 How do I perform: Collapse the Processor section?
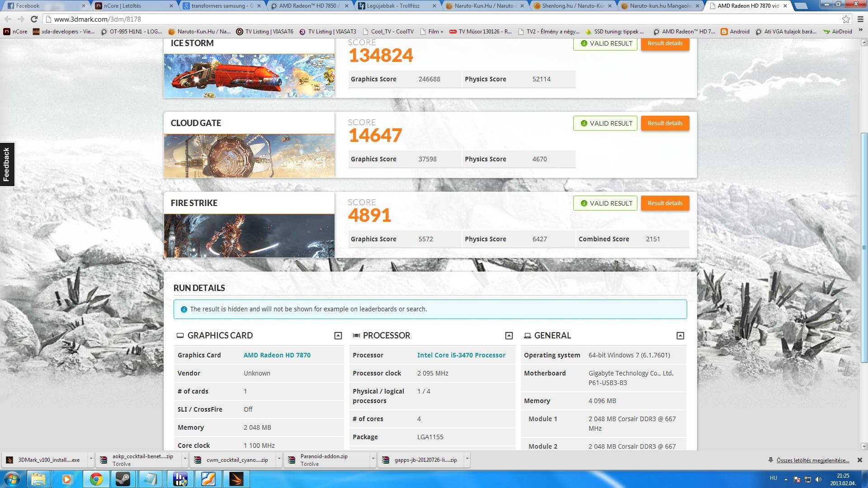(509, 335)
